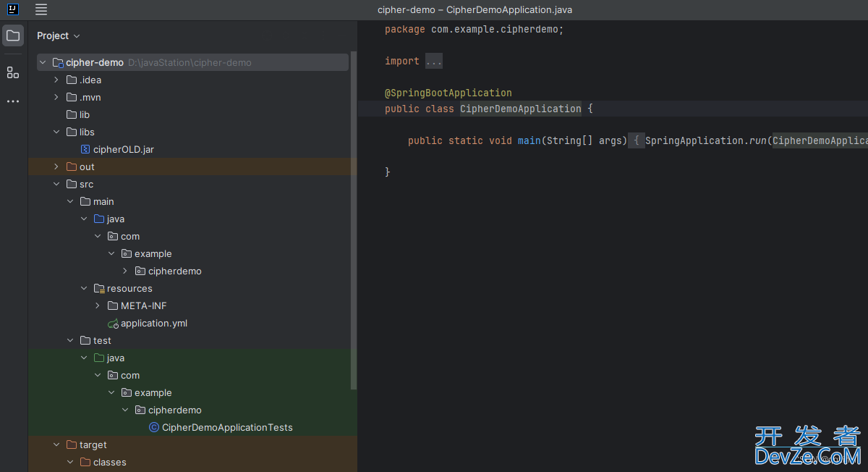
Task: Collapse the target folder
Action: [56, 444]
